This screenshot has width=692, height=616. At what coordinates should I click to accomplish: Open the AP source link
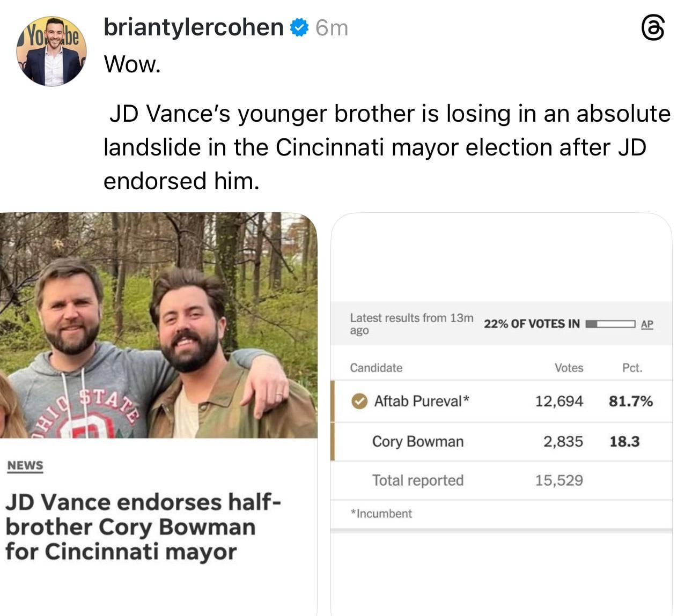click(647, 324)
